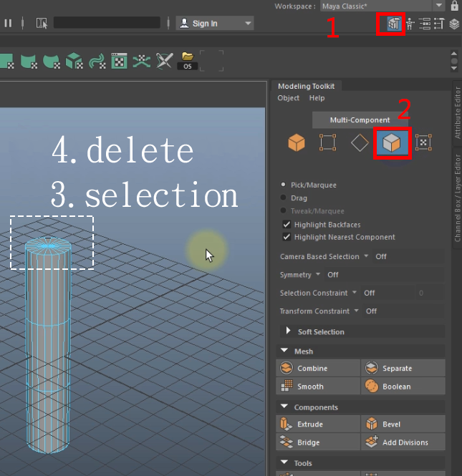The width and height of the screenshot is (462, 476).
Task: Disable Highlight Backfaces checkbox
Action: [287, 225]
